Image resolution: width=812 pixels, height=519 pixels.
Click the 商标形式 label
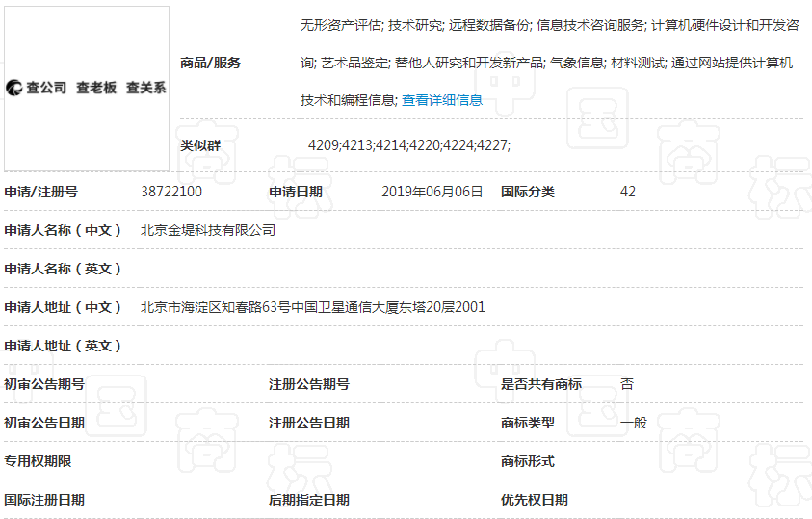(x=527, y=461)
